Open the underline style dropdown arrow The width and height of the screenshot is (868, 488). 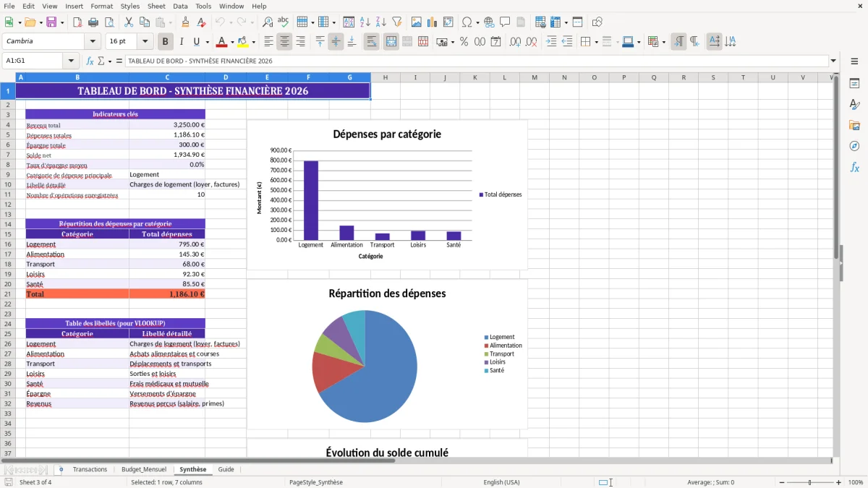pyautogui.click(x=206, y=42)
